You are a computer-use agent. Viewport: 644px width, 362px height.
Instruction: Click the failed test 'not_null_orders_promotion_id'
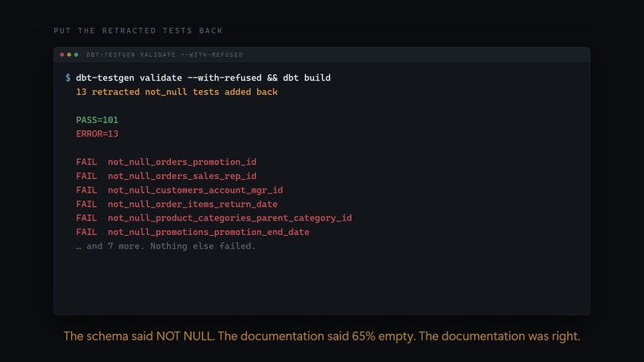coord(182,162)
